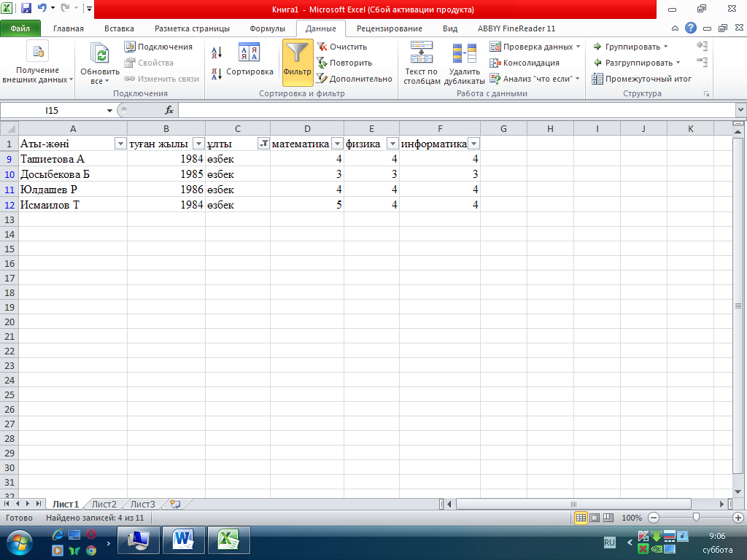The image size is (747, 560).
Task: Open the advanced filter Дополнительно
Action: click(355, 79)
